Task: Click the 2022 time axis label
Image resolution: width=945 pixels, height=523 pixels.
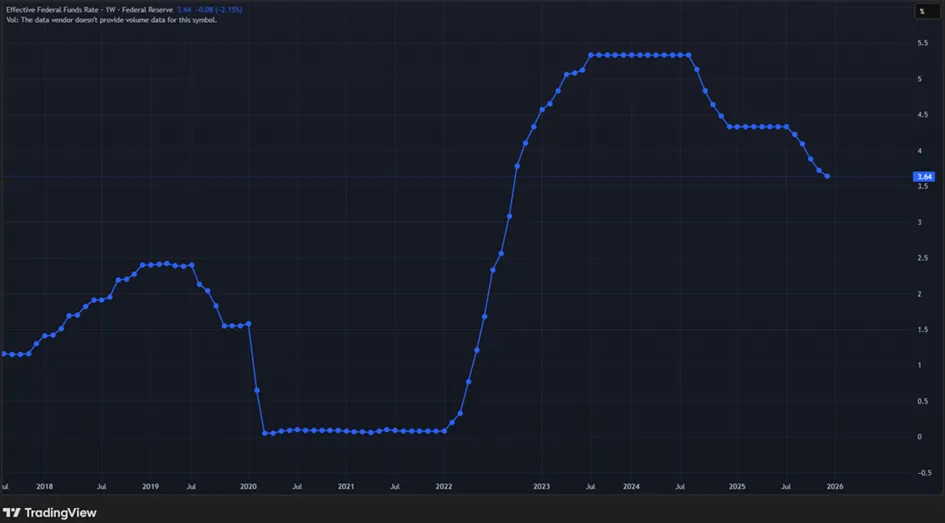Action: [444, 486]
